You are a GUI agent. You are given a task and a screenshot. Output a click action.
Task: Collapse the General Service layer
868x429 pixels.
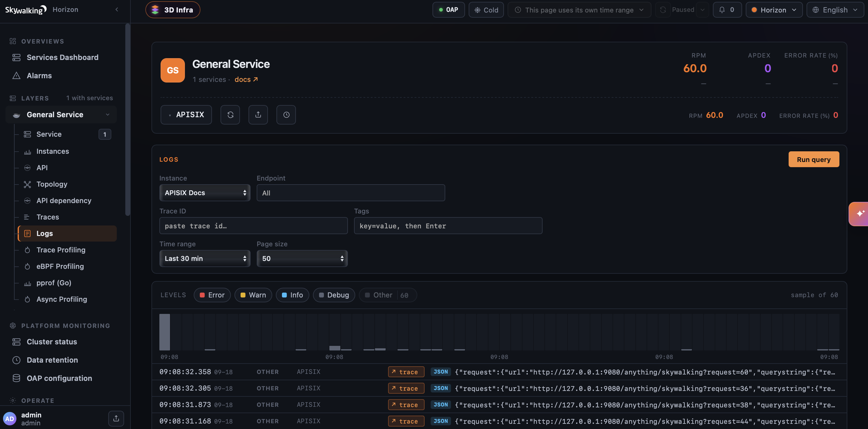(x=107, y=115)
